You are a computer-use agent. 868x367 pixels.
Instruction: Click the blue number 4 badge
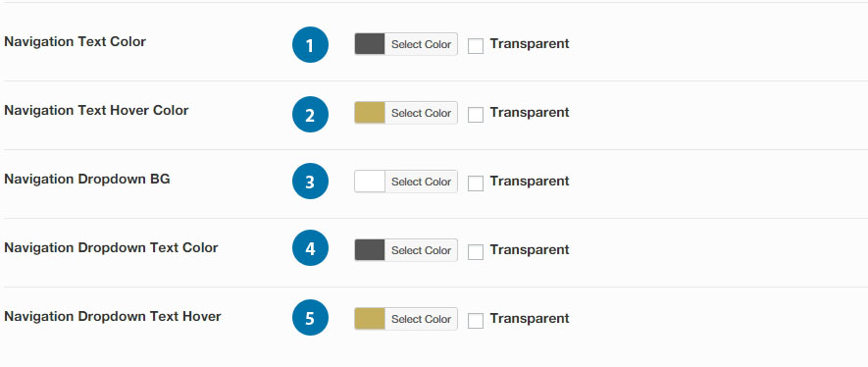[x=310, y=248]
